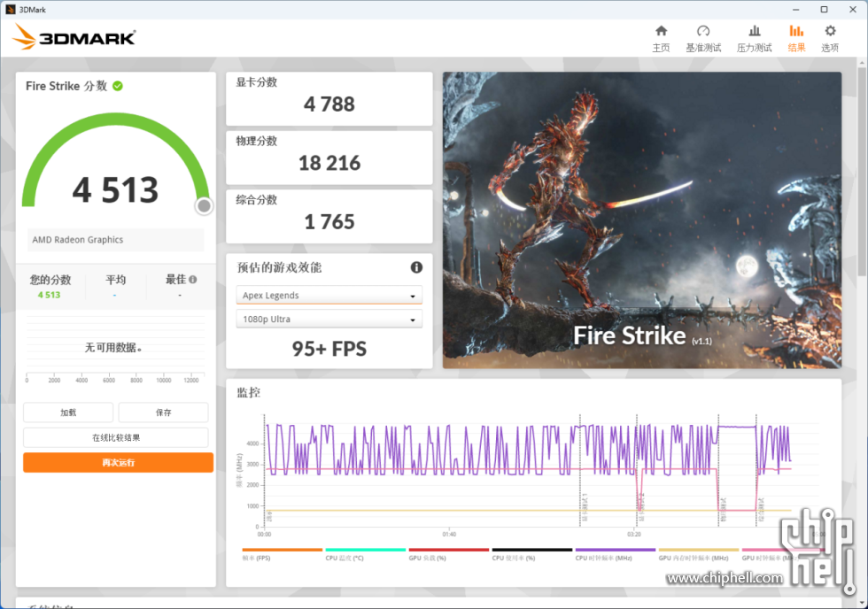Screen dimensions: 868x609
Task: Click the info icon beside 预估的游戏效能
Action: pyautogui.click(x=416, y=267)
